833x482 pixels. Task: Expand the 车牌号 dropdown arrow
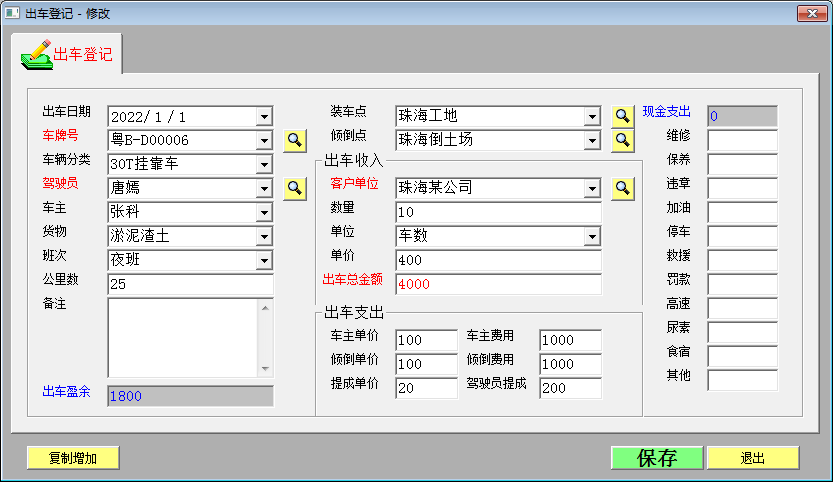pos(264,140)
